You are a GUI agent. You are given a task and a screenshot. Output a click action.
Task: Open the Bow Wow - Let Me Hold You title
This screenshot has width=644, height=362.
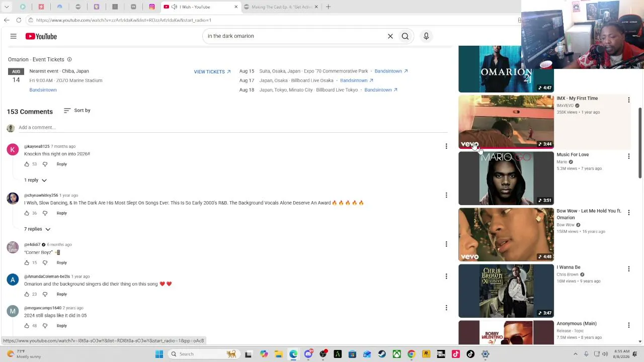[x=589, y=214]
